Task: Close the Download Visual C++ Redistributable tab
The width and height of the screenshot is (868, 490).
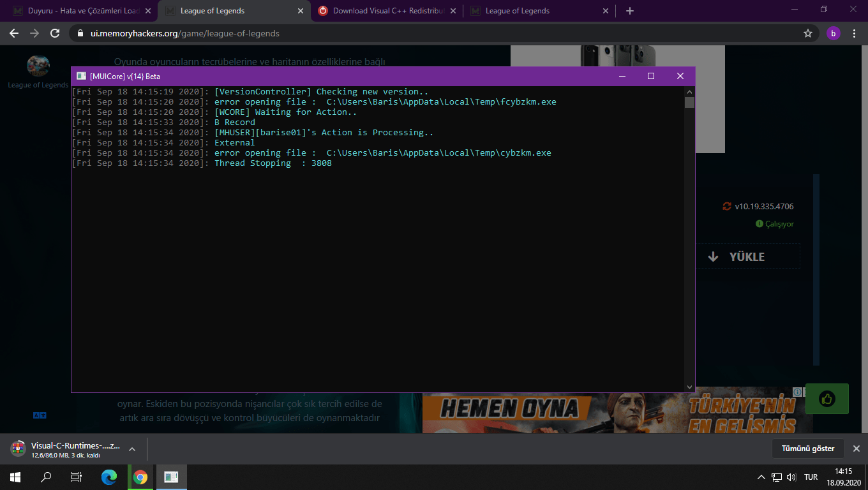Action: pyautogui.click(x=453, y=11)
